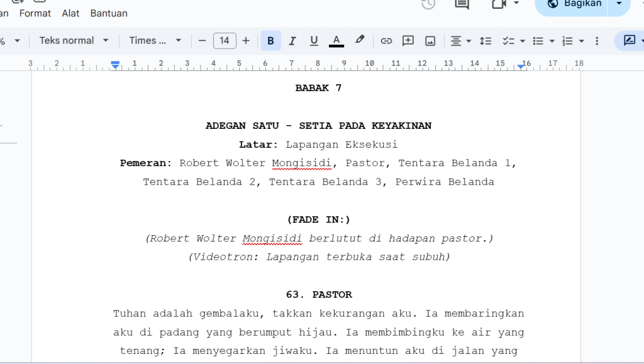
Task: Open line and paragraph spacing options
Action: pos(486,41)
